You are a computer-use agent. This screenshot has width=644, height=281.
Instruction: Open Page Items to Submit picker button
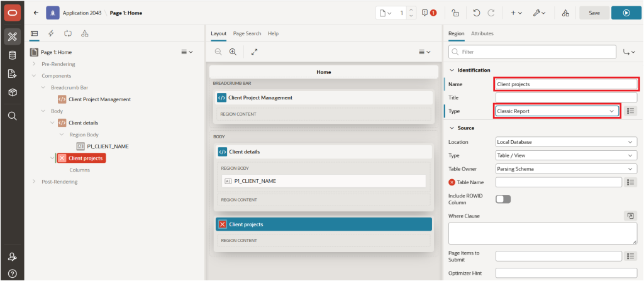pyautogui.click(x=630, y=256)
